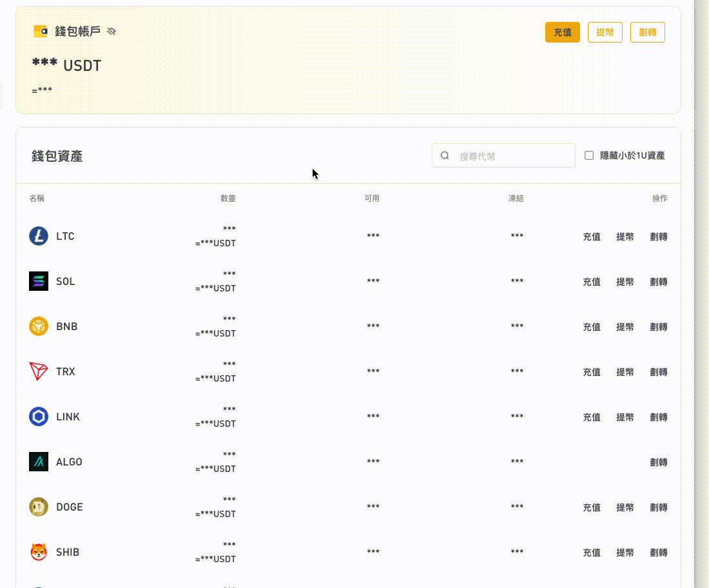Image resolution: width=709 pixels, height=588 pixels.
Task: Withdraw SOL via its 提幣 link
Action: point(625,282)
